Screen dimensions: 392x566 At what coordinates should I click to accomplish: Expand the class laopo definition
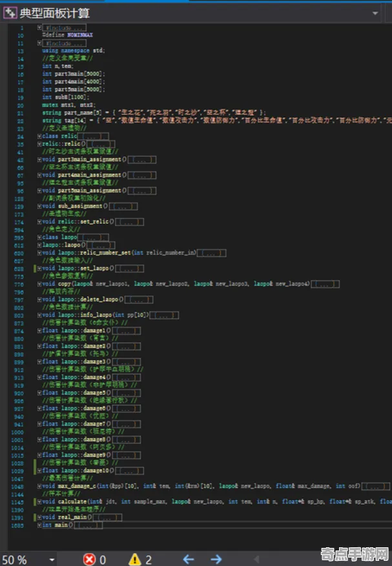tap(39, 237)
